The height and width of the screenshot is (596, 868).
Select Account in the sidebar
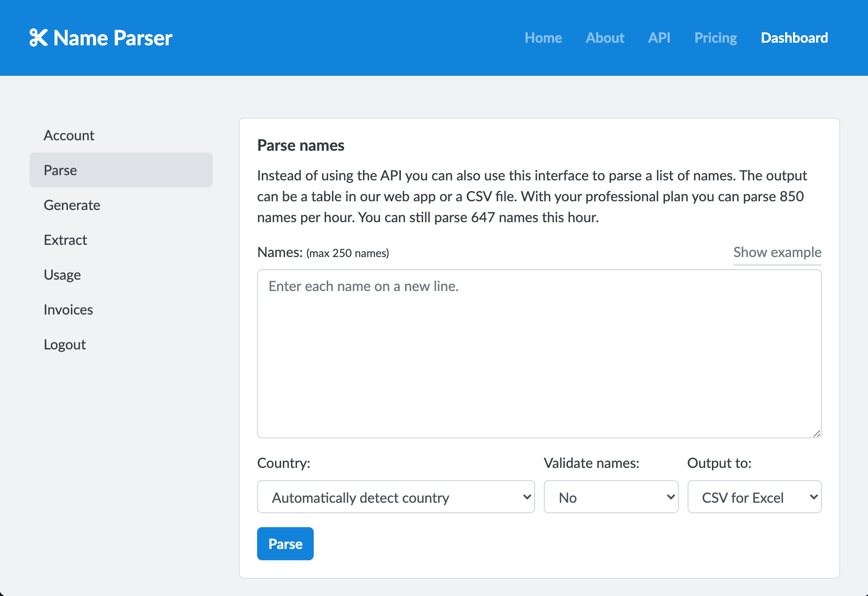tap(69, 135)
